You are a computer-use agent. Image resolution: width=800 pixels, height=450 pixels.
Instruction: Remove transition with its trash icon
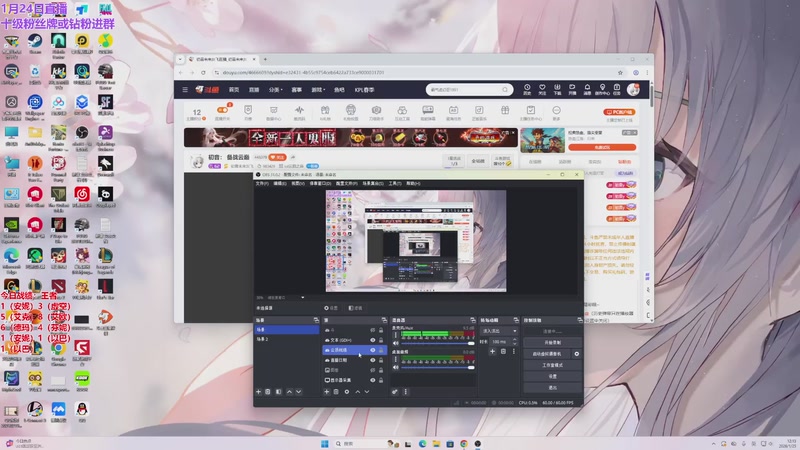pos(503,351)
